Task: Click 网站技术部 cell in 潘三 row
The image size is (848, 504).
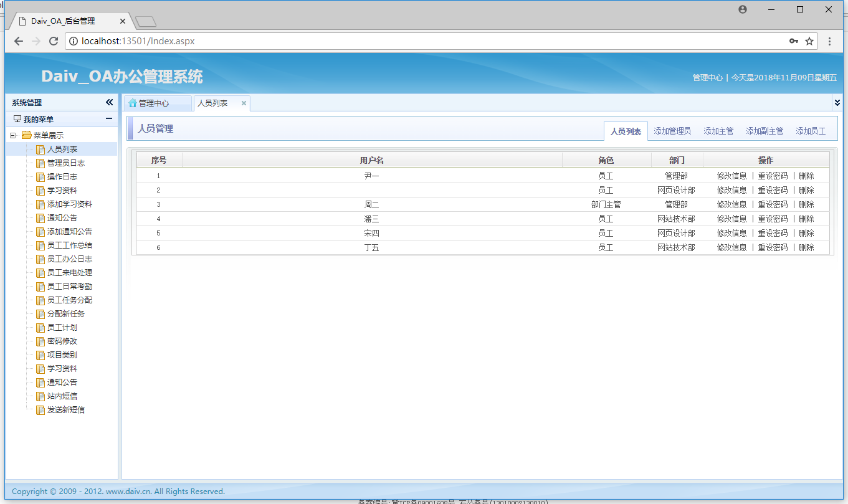Action: 676,219
